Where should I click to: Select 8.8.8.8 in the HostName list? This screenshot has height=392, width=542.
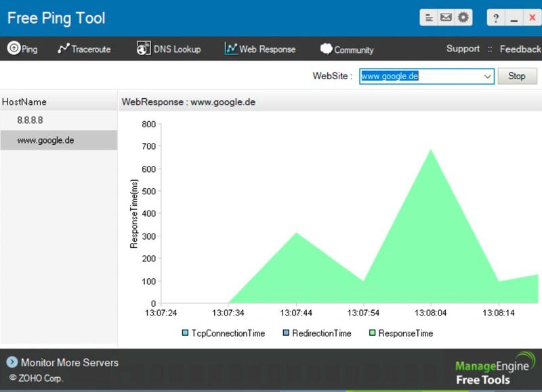coord(30,121)
